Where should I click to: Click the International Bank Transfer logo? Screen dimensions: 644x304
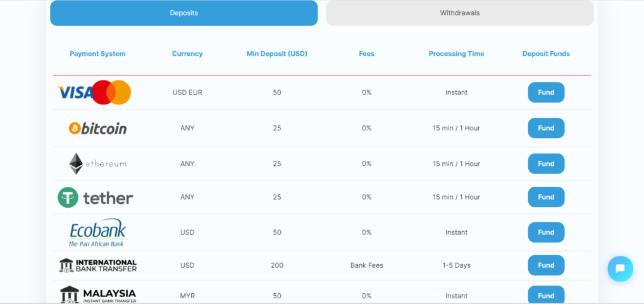point(97,265)
